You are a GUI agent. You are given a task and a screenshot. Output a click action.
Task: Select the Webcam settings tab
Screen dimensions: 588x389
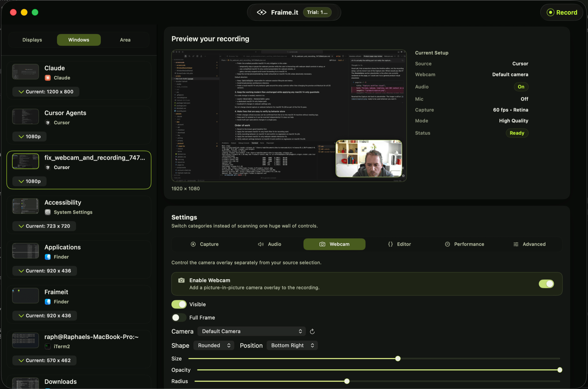334,244
